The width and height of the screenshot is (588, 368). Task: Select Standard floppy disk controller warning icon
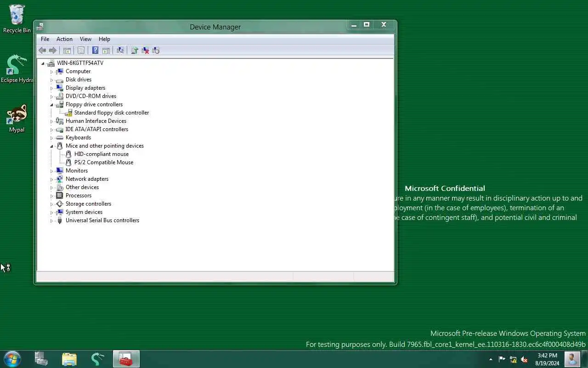click(x=68, y=113)
